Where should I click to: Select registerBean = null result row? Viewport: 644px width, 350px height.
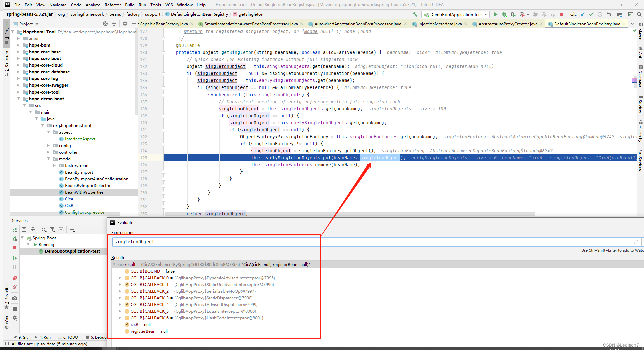[x=149, y=331]
